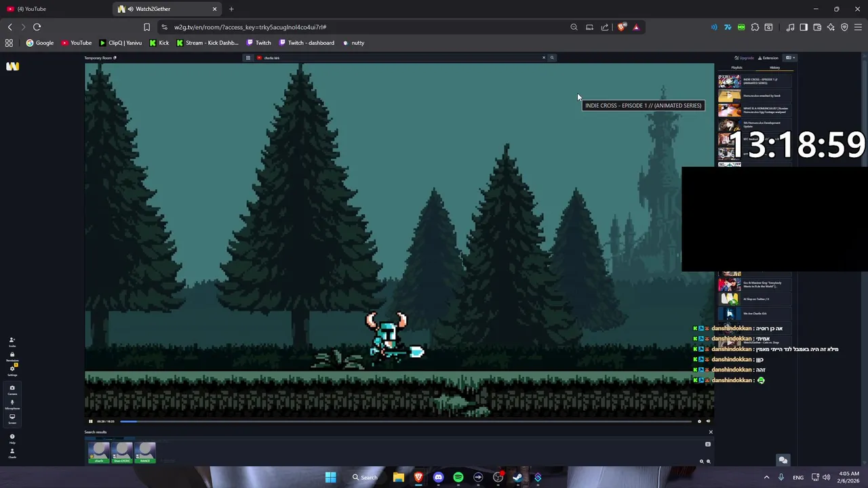The height and width of the screenshot is (488, 868).
Task: Open the Help icon in sidebar
Action: [12, 439]
